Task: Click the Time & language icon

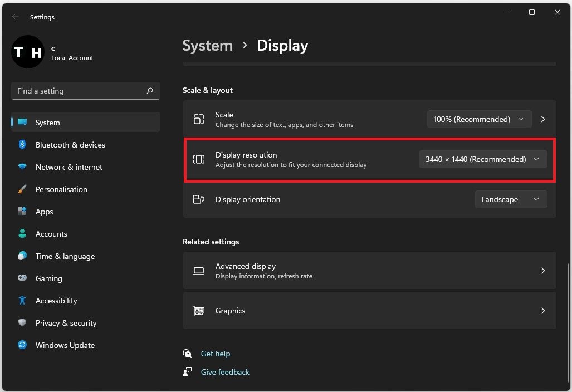Action: [x=22, y=256]
